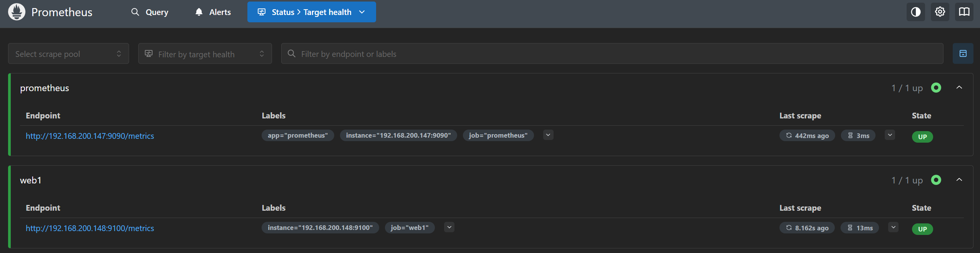Open the Select scrape pool dropdown

pyautogui.click(x=68, y=53)
